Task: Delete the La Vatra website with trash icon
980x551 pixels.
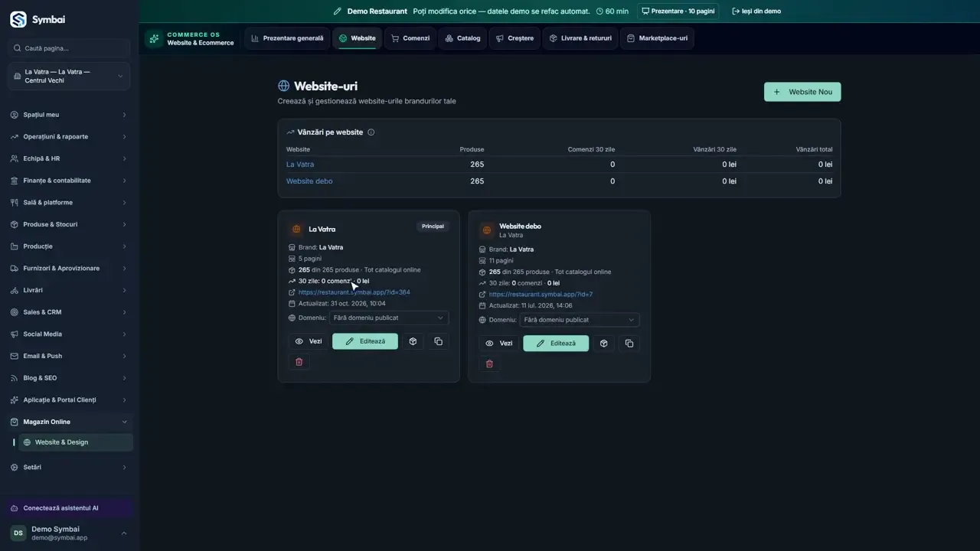Action: click(299, 362)
